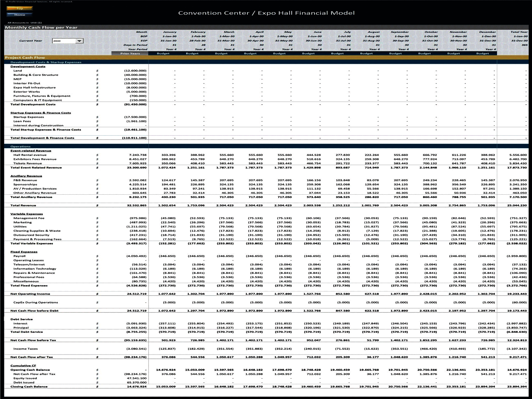Click Net Cash Flow before Debt total 19.173.443
This screenshot has width=532, height=399.
click(x=517, y=311)
